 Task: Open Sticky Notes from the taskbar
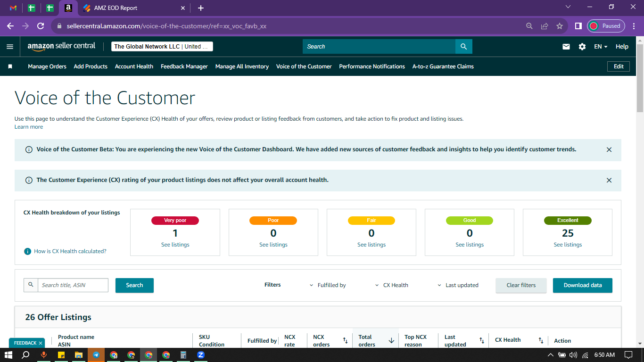(61, 355)
